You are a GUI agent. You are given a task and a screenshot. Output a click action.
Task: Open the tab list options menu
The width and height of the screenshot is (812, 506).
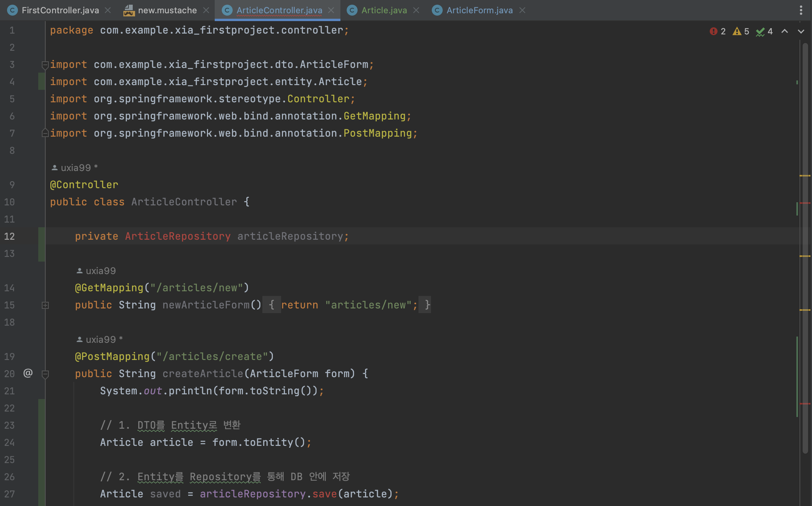coord(801,10)
